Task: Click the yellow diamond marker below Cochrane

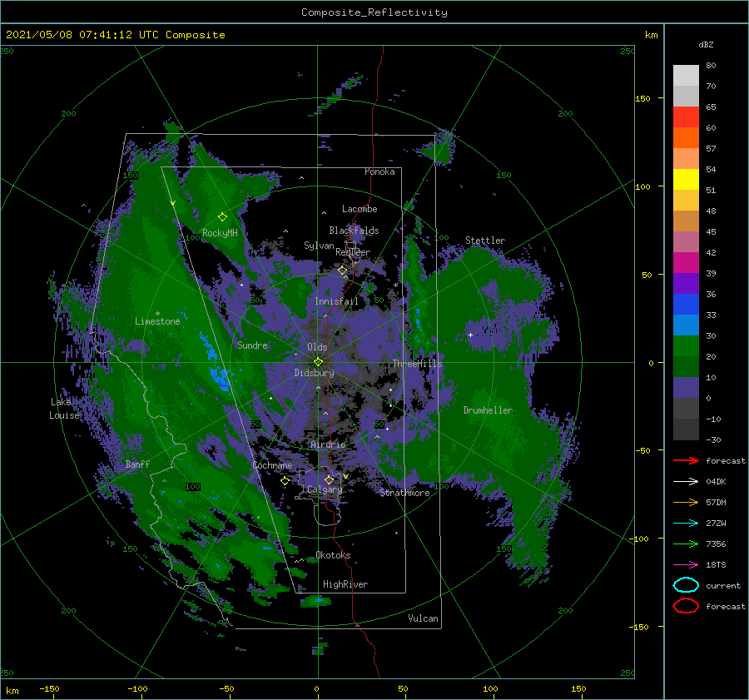Action: coord(285,481)
